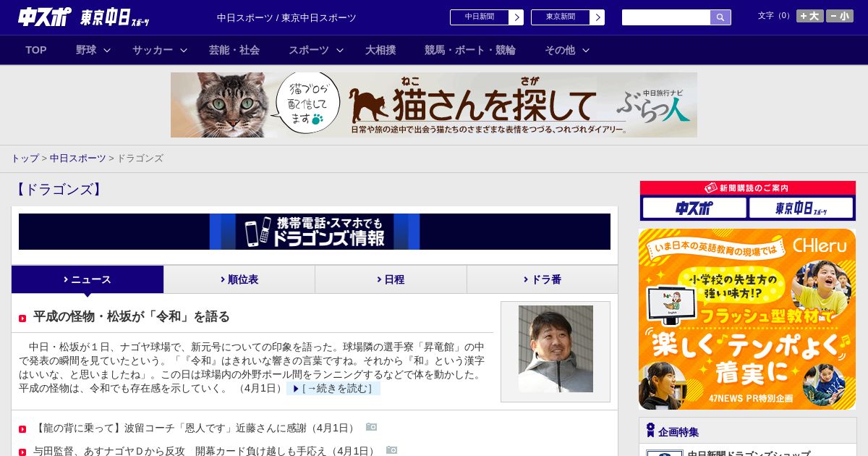Viewport: 868px width, 456px height.
Task: Switch to the 日程 tab
Action: (391, 279)
